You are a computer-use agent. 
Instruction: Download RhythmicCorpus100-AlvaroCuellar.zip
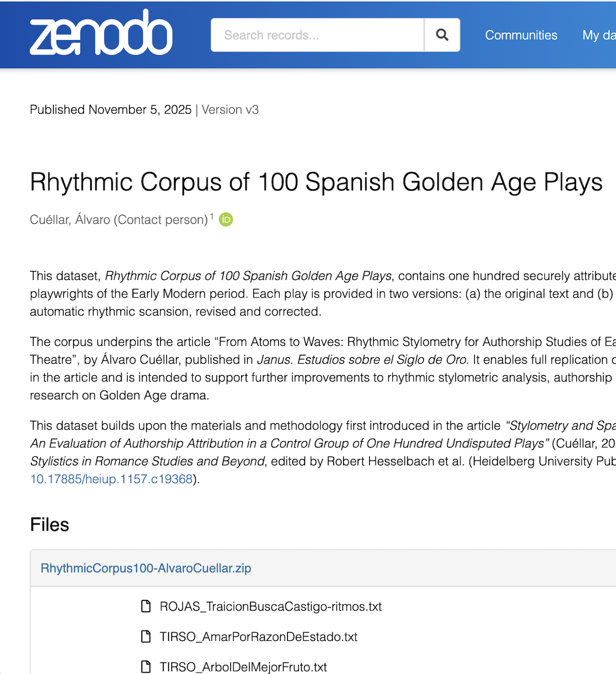pos(146,568)
